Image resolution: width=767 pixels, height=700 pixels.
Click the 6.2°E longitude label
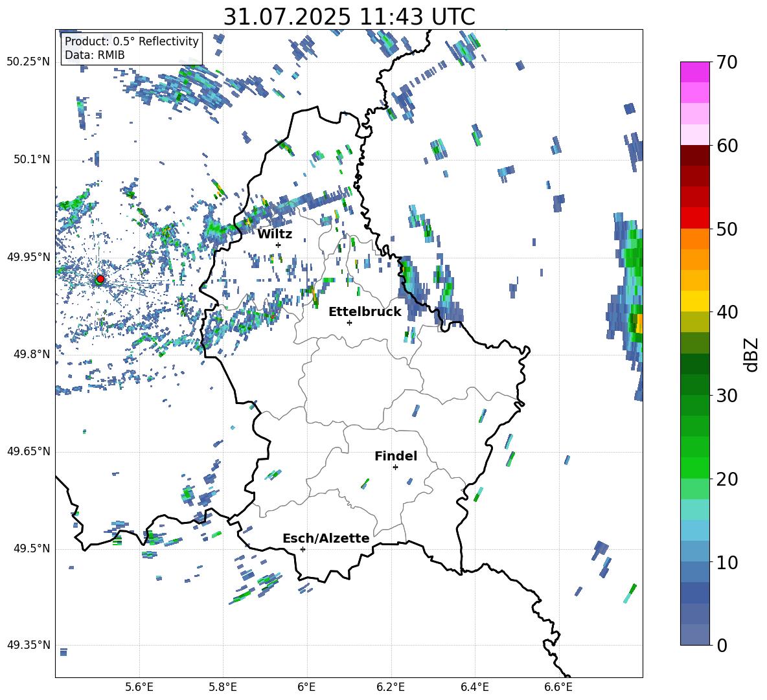click(x=391, y=688)
